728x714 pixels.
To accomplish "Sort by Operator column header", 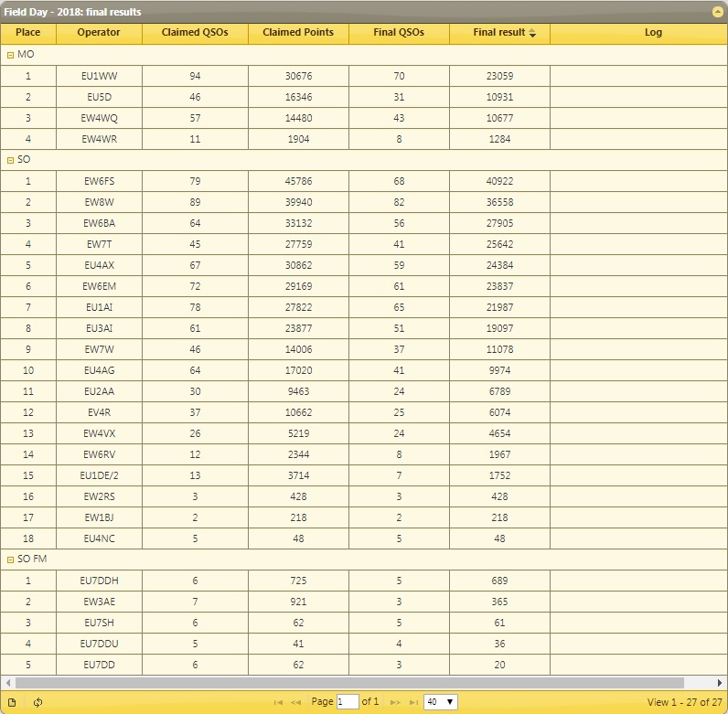I will point(99,33).
